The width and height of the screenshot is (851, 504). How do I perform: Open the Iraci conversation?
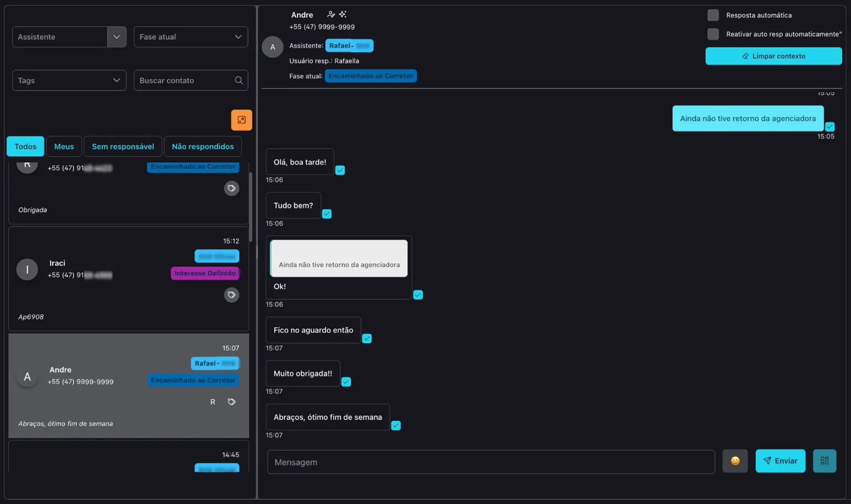point(129,279)
